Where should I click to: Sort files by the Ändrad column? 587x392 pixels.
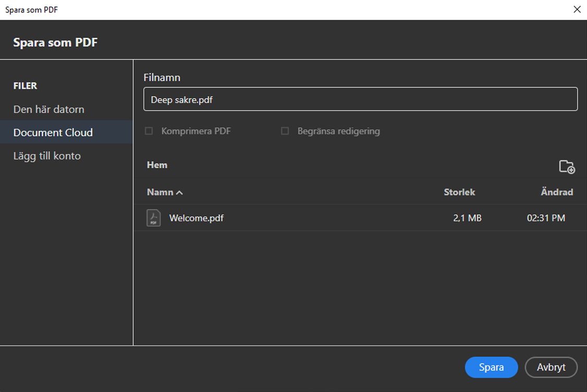pyautogui.click(x=556, y=192)
